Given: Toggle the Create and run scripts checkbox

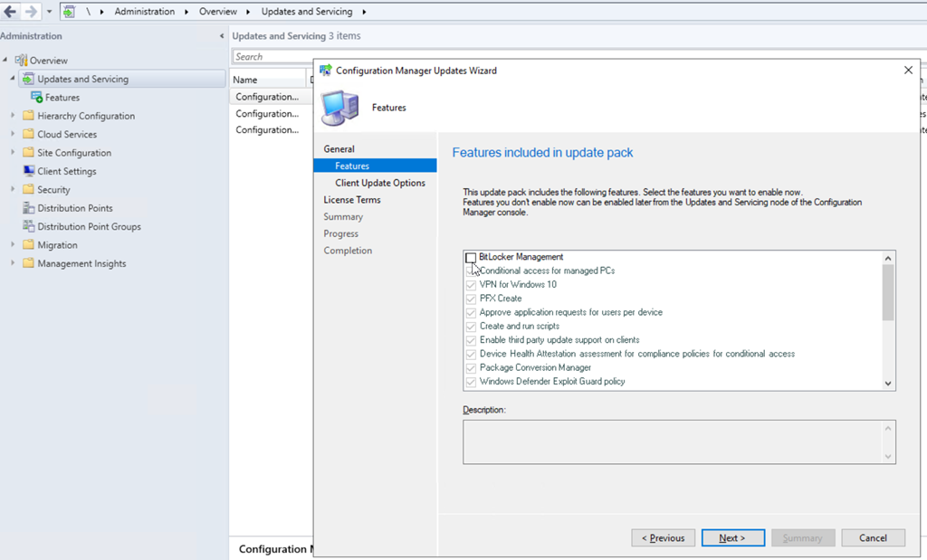Looking at the screenshot, I should [471, 326].
